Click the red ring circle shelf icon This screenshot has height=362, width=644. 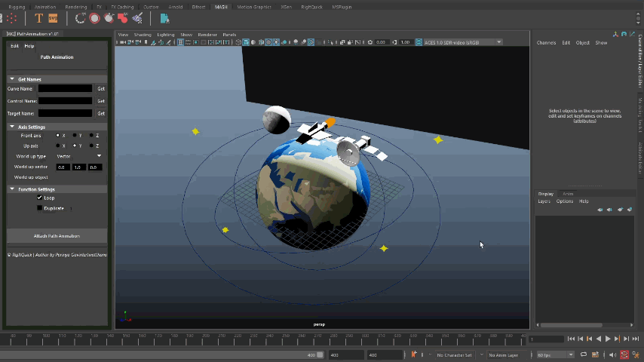[94, 19]
